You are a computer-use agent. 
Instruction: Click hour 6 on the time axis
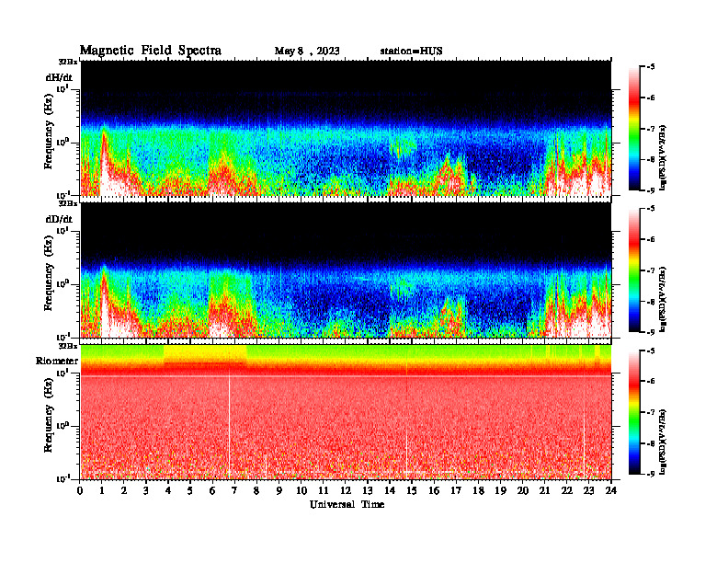point(212,490)
